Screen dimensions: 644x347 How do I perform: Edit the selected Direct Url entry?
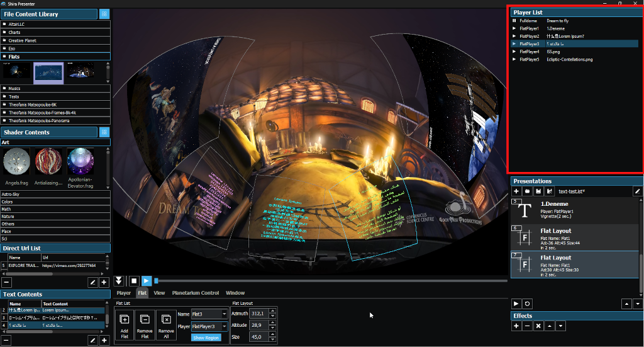93,283
